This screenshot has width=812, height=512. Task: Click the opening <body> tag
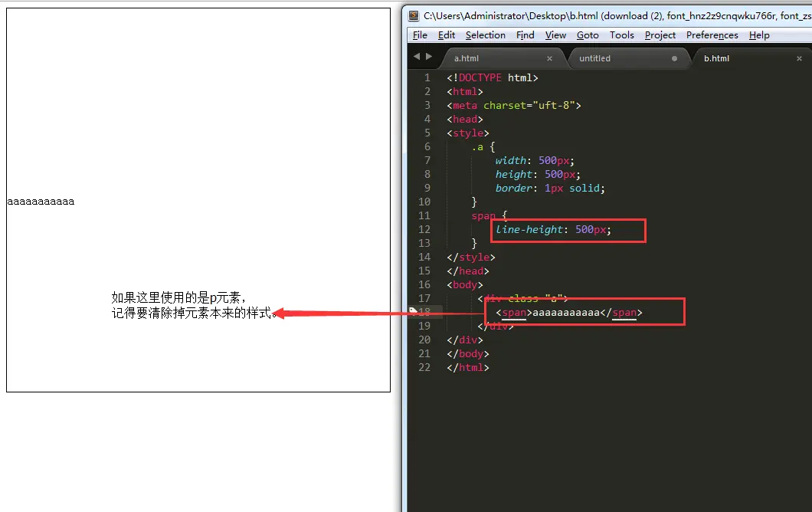click(x=465, y=284)
